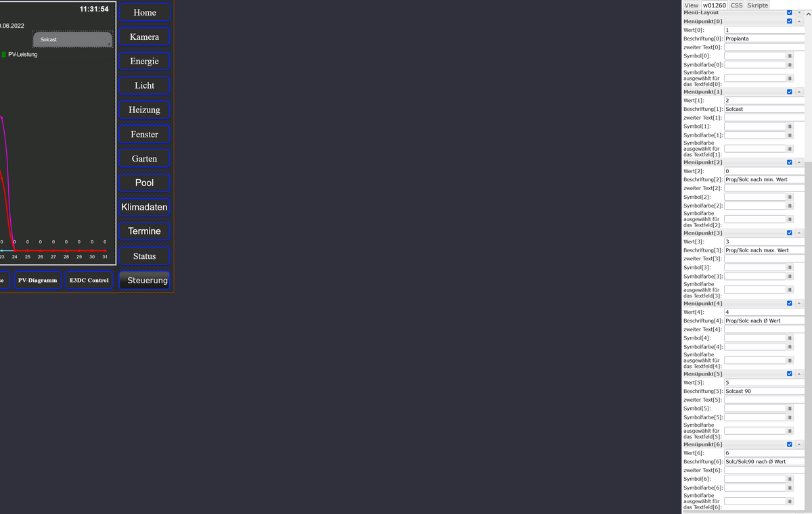812x514 pixels.
Task: Open the Symbolfarbe[5] picker button
Action: point(790,417)
